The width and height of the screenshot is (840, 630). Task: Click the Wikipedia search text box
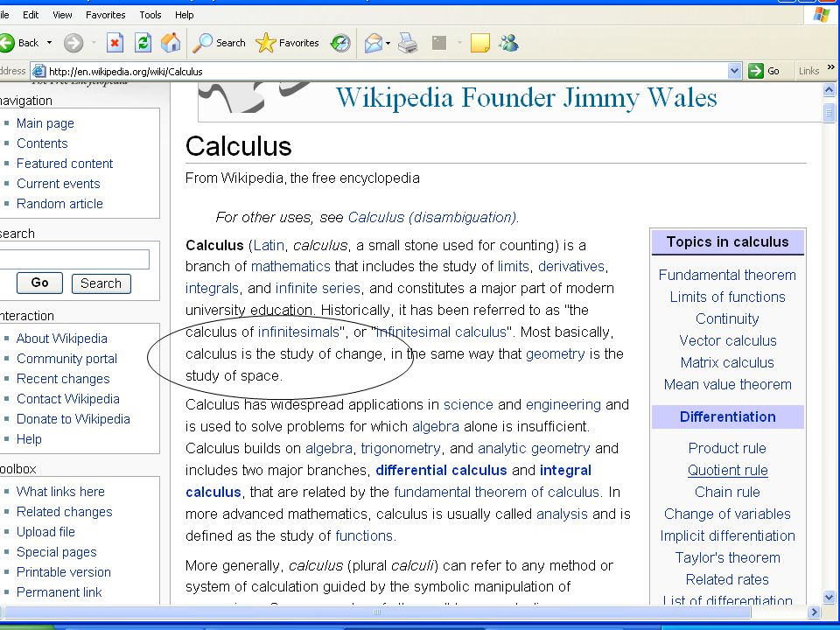[x=74, y=259]
